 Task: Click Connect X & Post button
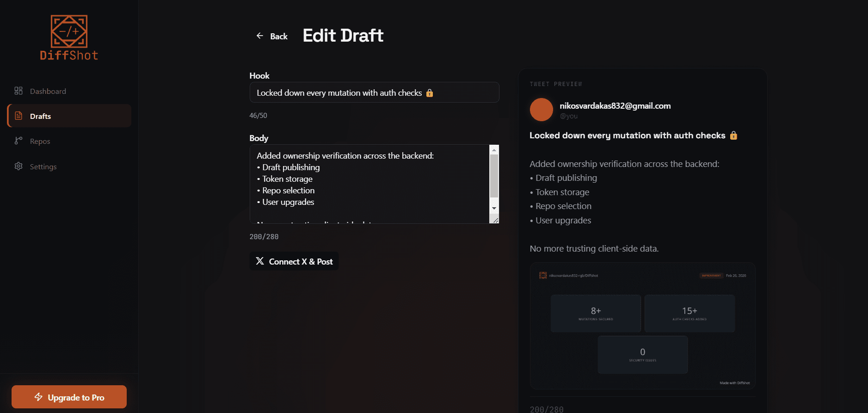point(294,261)
